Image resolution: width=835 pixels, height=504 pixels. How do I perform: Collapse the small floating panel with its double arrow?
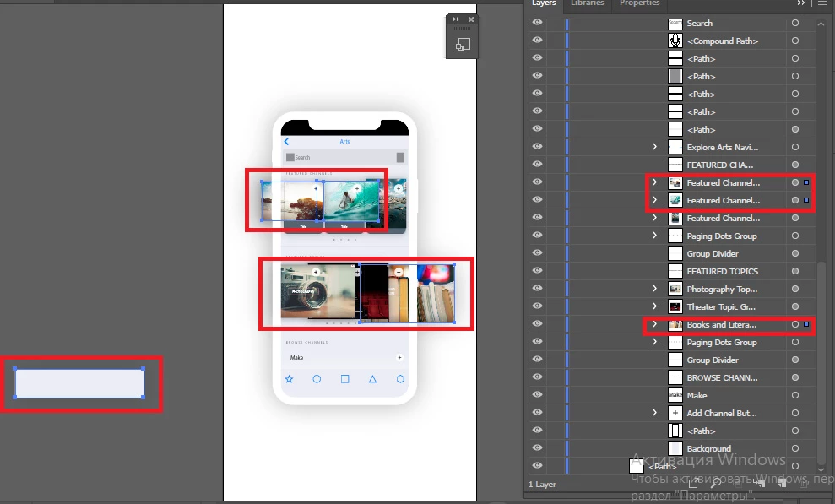pos(456,19)
